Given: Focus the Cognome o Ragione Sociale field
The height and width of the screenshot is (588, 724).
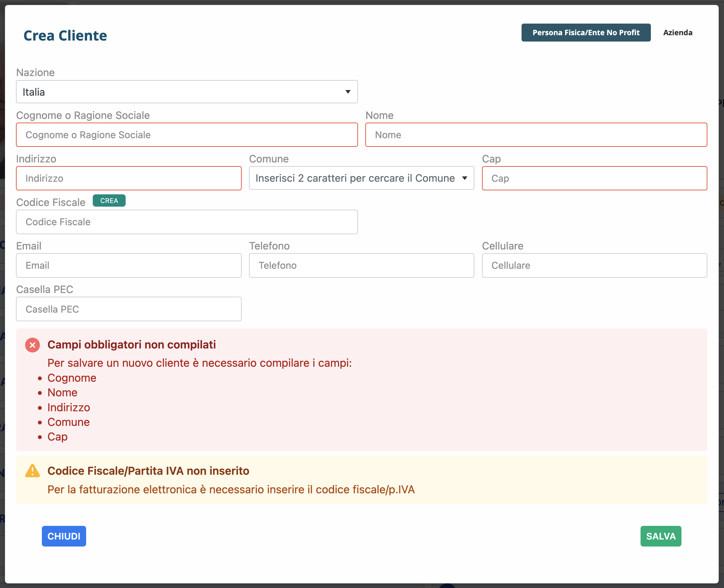Looking at the screenshot, I should 186,135.
